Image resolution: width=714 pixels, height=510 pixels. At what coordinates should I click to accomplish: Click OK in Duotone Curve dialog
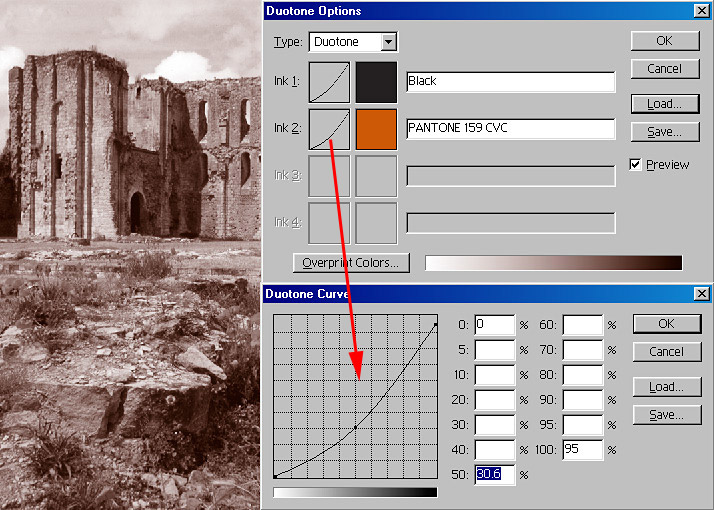tap(667, 324)
